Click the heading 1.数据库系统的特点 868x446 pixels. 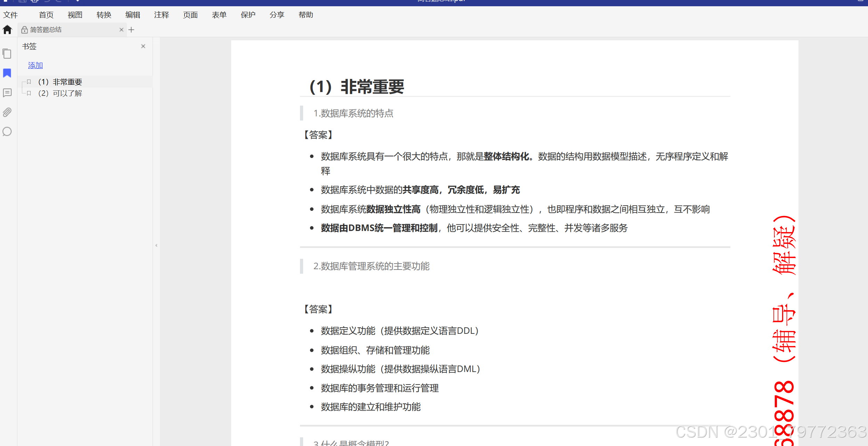tap(353, 113)
